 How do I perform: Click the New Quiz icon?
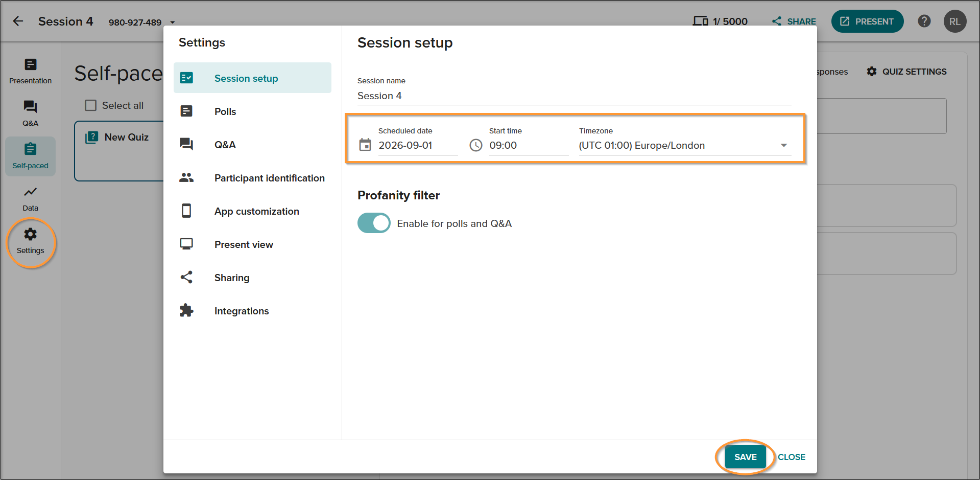92,137
